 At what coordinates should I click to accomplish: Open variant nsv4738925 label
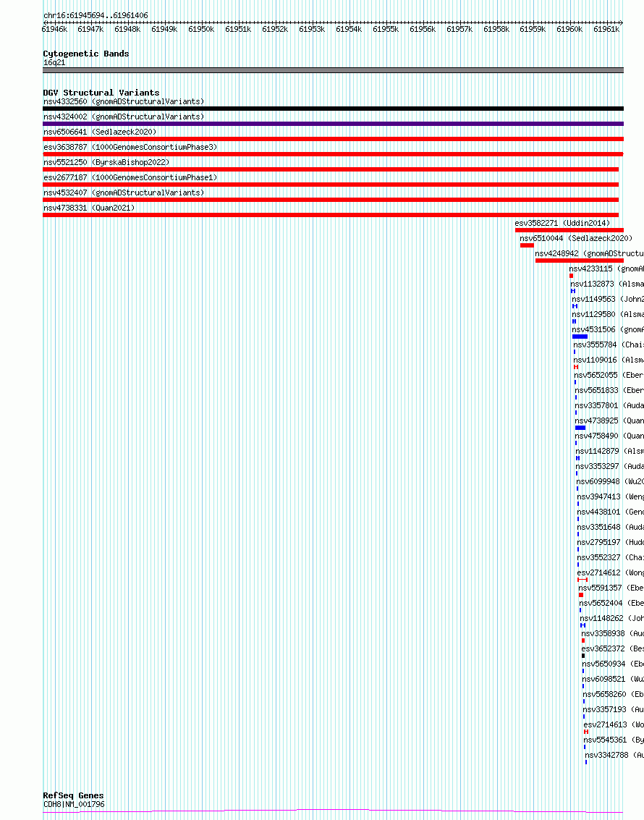[x=609, y=420]
